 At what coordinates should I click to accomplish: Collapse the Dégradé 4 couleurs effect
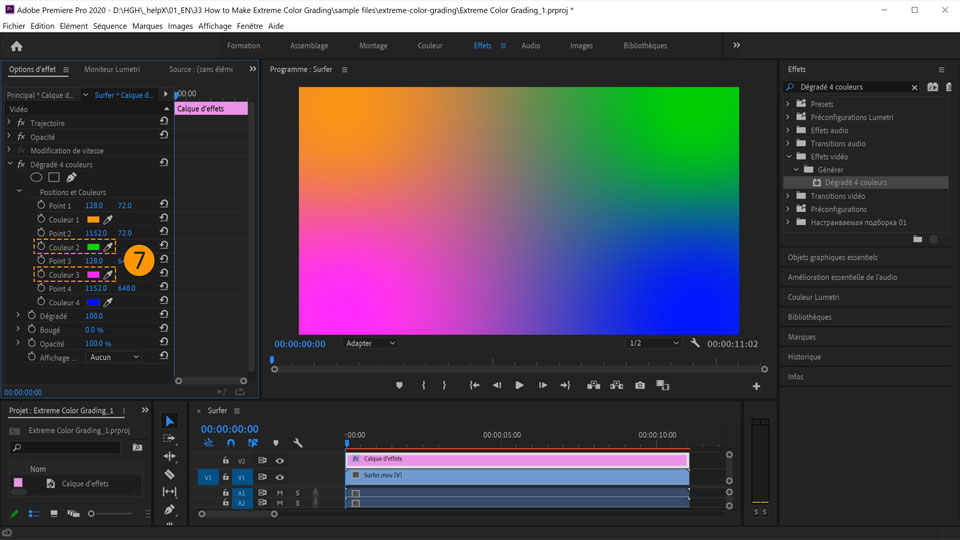(x=10, y=164)
